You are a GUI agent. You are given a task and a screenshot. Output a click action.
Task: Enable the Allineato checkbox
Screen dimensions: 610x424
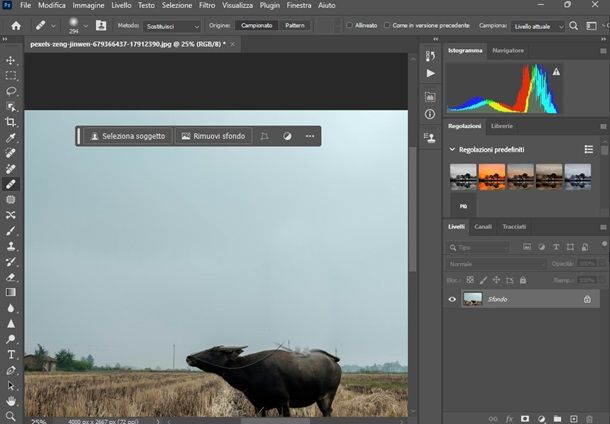[348, 25]
